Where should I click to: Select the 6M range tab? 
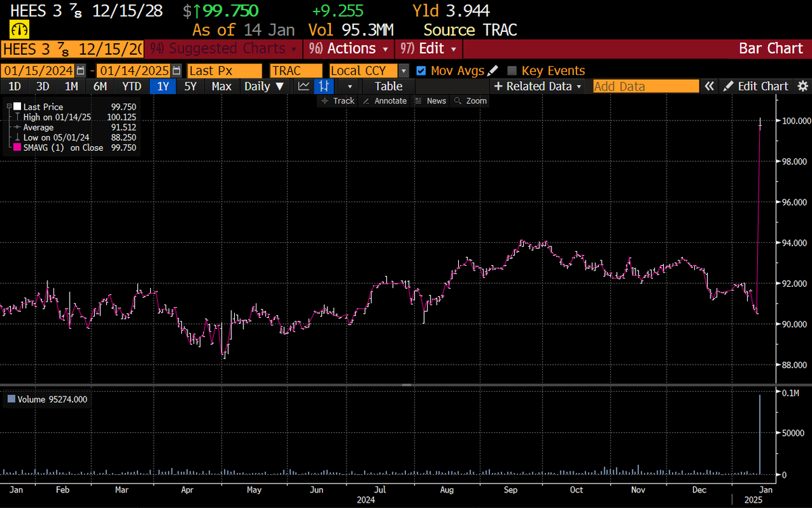100,86
